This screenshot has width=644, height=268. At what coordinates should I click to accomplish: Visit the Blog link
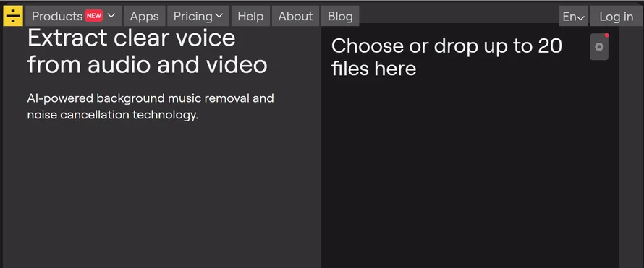click(340, 16)
